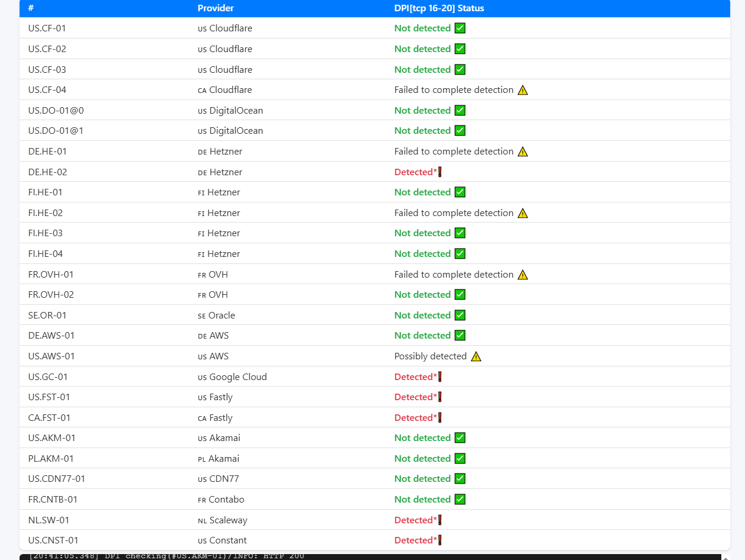This screenshot has width=745, height=560.
Task: Click the PL Akamai provider cell
Action: pos(219,458)
